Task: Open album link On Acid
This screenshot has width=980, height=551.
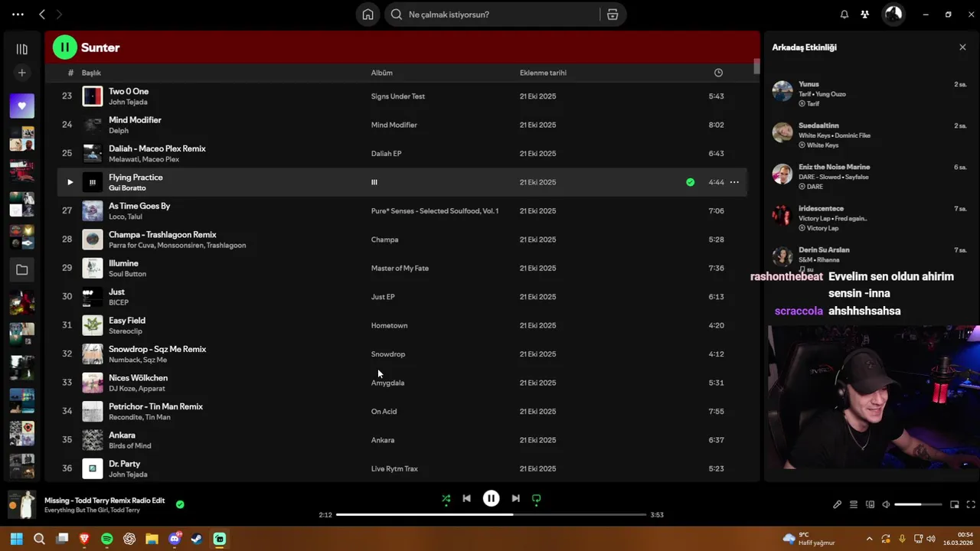Action: 384,412
